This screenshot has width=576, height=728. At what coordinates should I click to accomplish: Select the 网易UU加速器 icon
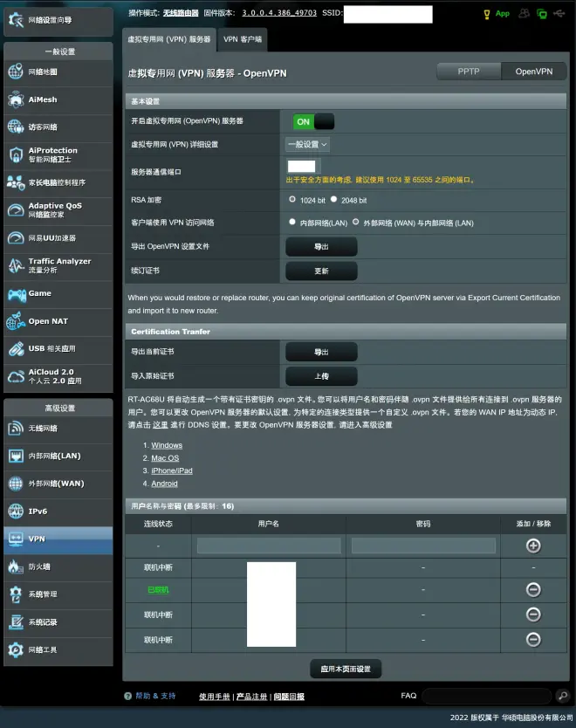(16, 237)
